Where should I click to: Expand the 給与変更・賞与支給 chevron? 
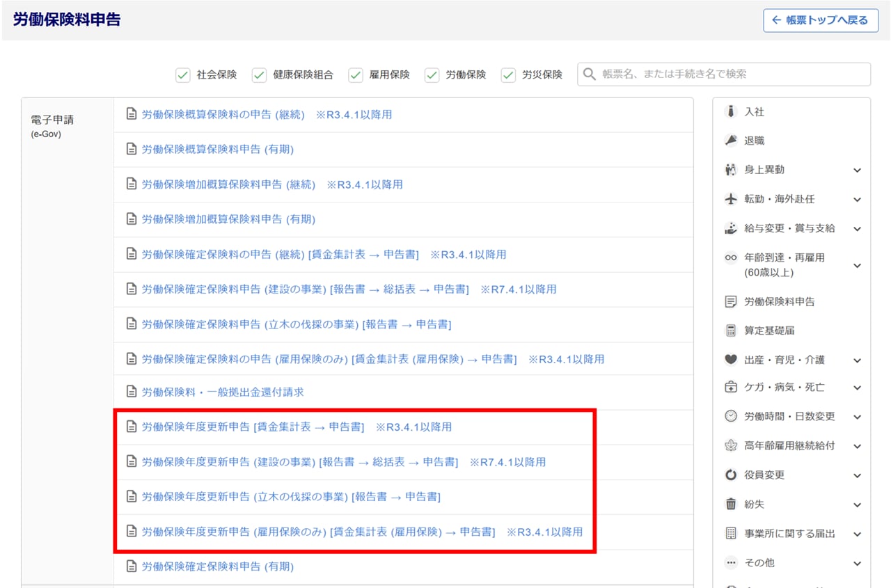(857, 229)
